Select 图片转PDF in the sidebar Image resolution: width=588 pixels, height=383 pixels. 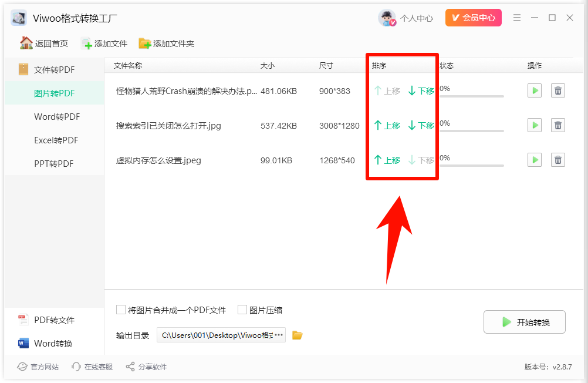pos(54,93)
